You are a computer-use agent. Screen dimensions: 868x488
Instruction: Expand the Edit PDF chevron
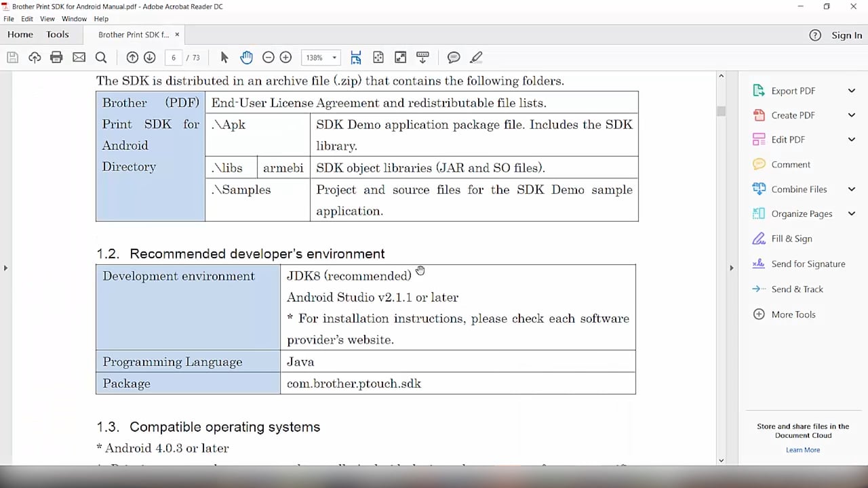click(x=852, y=140)
